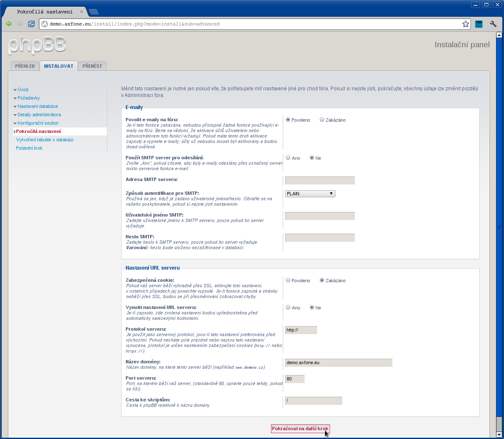Click the browser forward navigation arrow
The width and height of the screenshot is (504, 439).
click(20, 24)
